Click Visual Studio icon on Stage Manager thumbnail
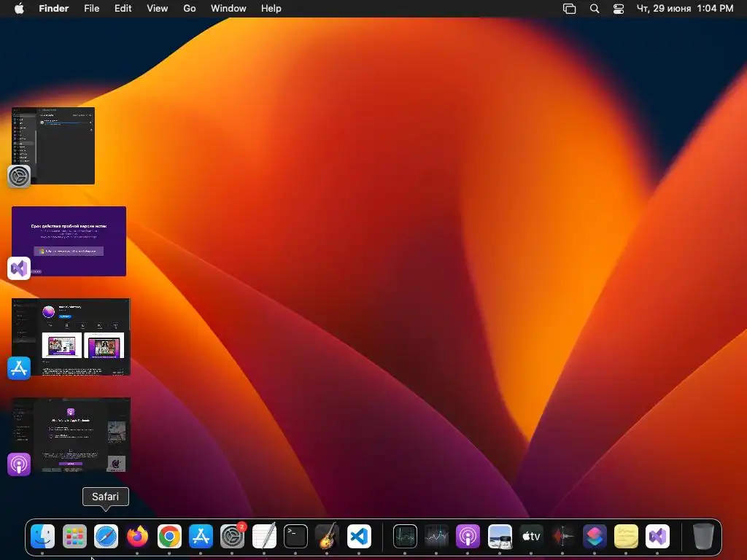 point(19,268)
